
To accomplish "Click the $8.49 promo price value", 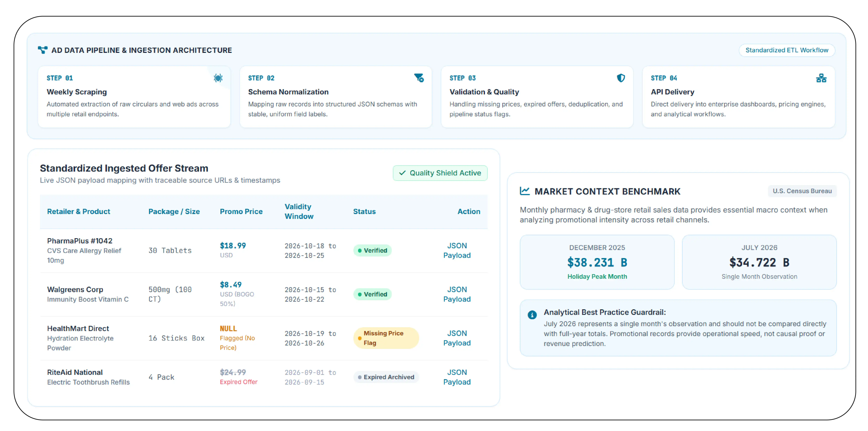I will 230,284.
